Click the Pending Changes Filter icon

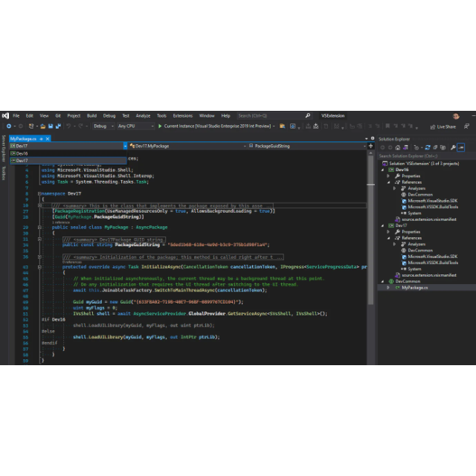(416, 147)
